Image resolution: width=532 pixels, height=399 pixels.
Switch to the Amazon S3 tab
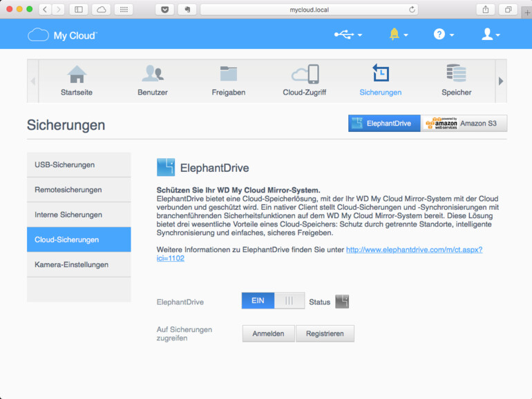click(x=464, y=123)
